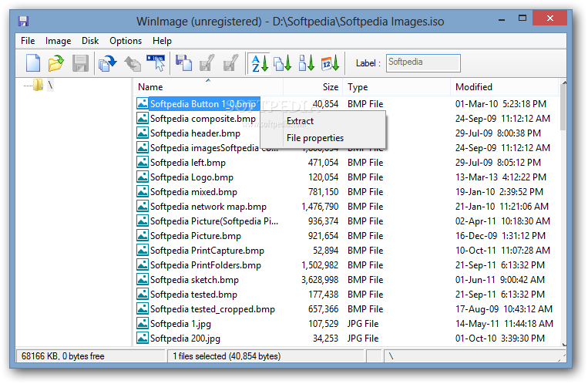Click the Inject file toolbar icon
This screenshot has width=588, height=384.
click(x=183, y=62)
